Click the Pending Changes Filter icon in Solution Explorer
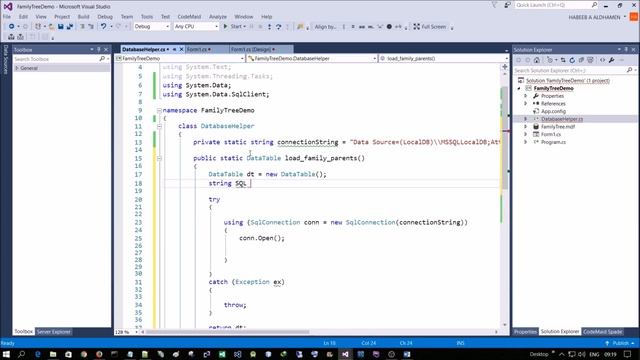The height and width of the screenshot is (360, 640). (551, 60)
